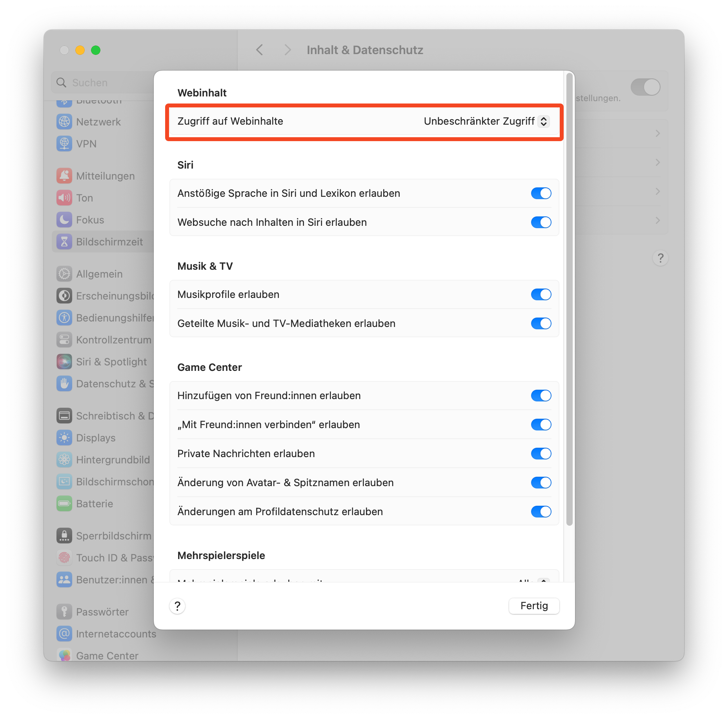Go forward with the right arrow
The width and height of the screenshot is (728, 719).
(x=288, y=50)
